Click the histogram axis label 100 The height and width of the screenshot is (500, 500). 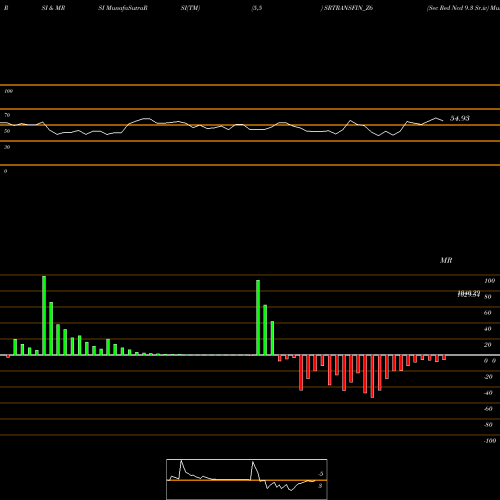point(489,281)
